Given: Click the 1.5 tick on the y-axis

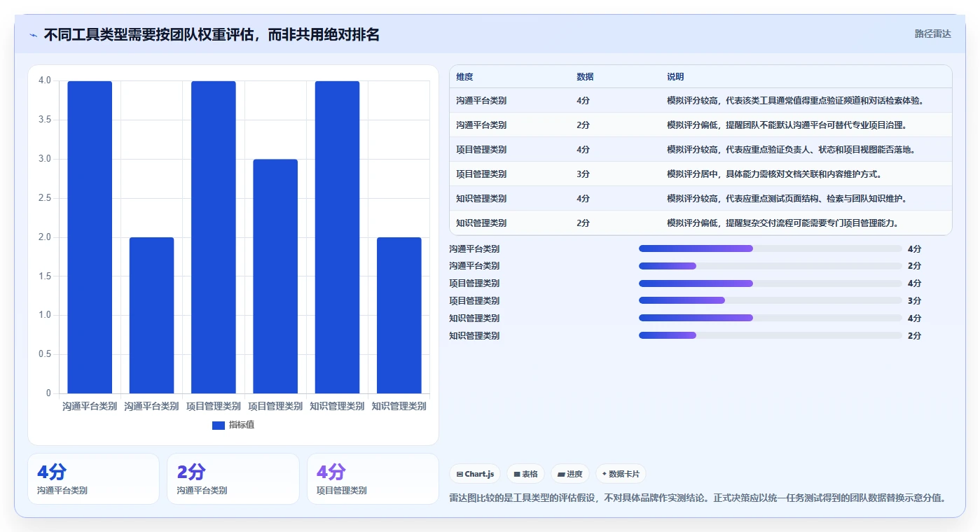Looking at the screenshot, I should point(45,276).
